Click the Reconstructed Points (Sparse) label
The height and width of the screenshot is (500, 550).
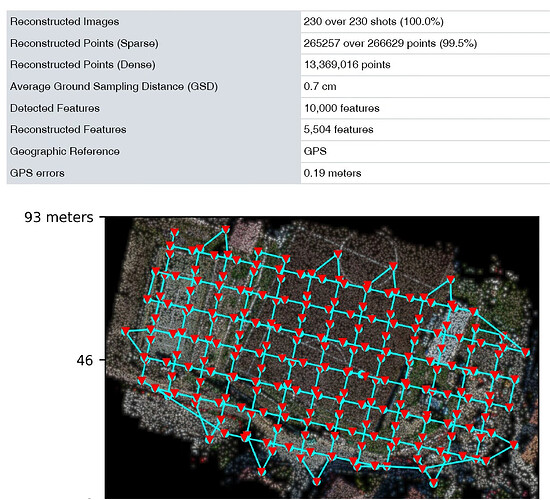point(84,44)
